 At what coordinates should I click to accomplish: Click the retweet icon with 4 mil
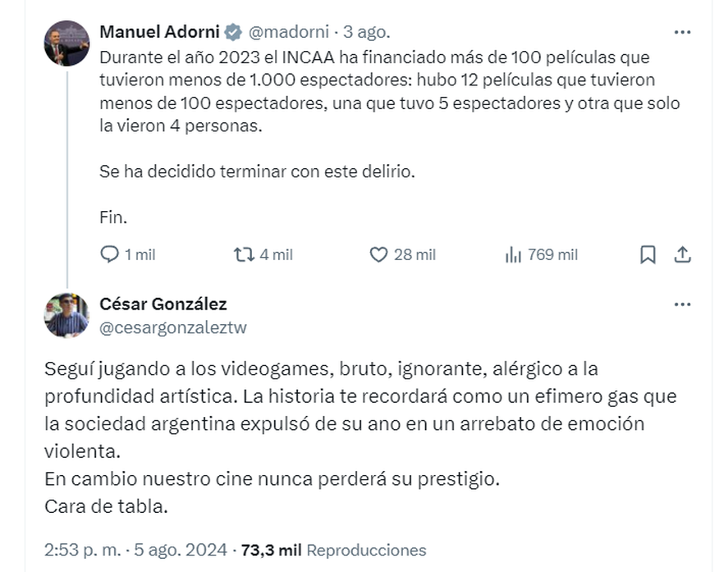pos(244,255)
